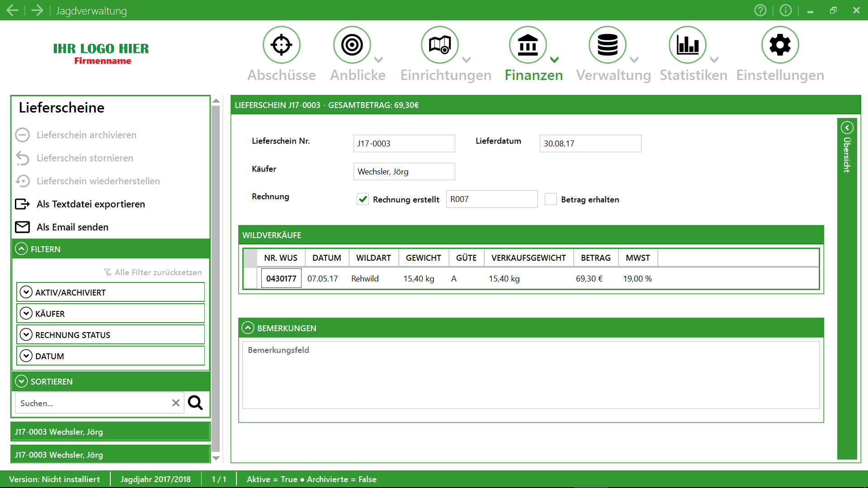Open the Finanzen bank icon
The width and height of the screenshot is (868, 488).
(528, 45)
